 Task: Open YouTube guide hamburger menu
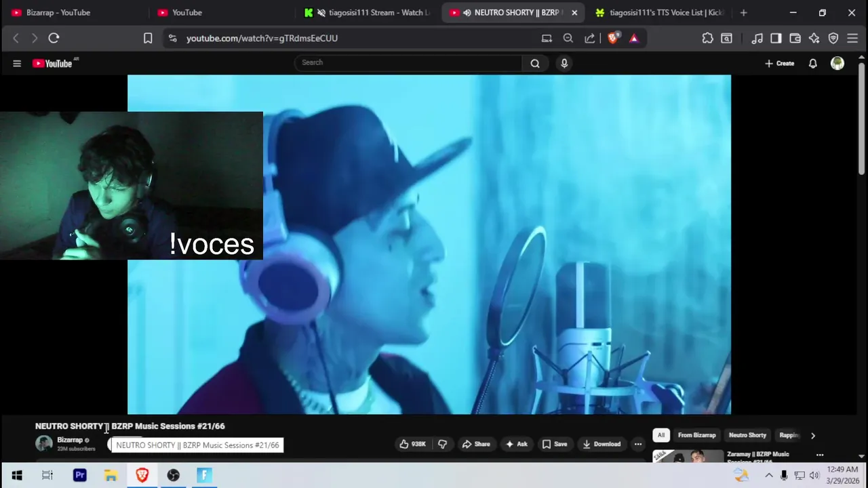tap(17, 63)
